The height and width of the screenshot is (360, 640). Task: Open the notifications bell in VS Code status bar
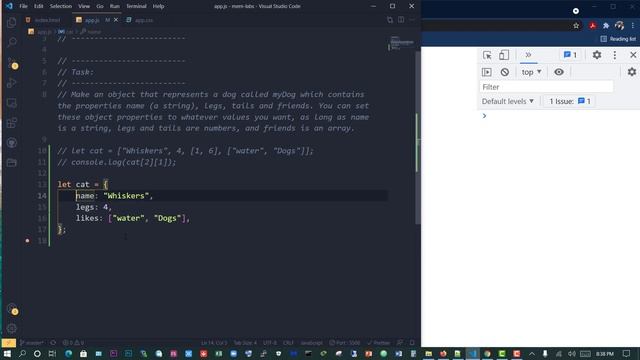[412, 343]
